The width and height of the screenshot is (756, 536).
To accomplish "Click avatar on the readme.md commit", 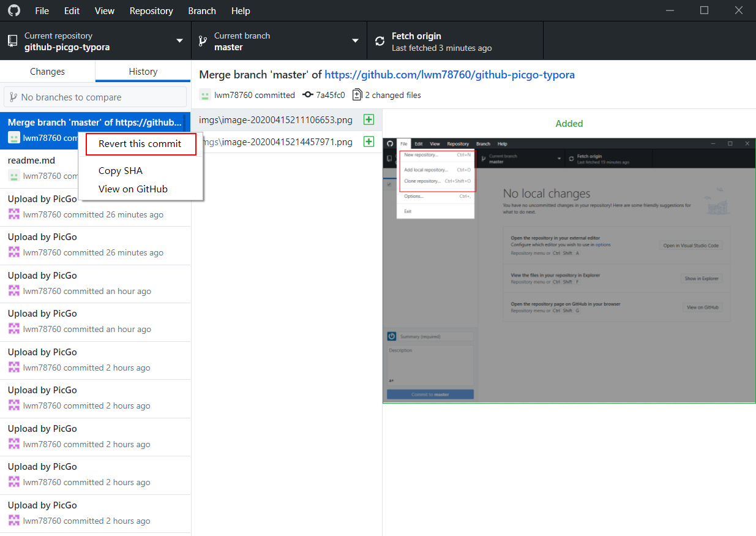I will coord(14,176).
